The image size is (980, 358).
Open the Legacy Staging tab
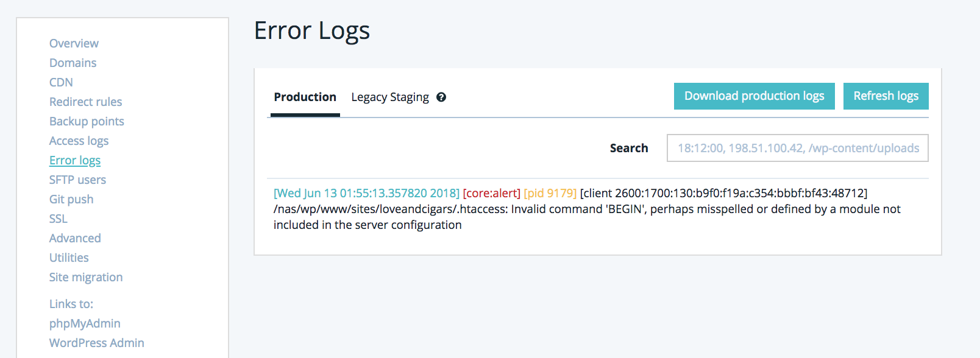point(390,97)
